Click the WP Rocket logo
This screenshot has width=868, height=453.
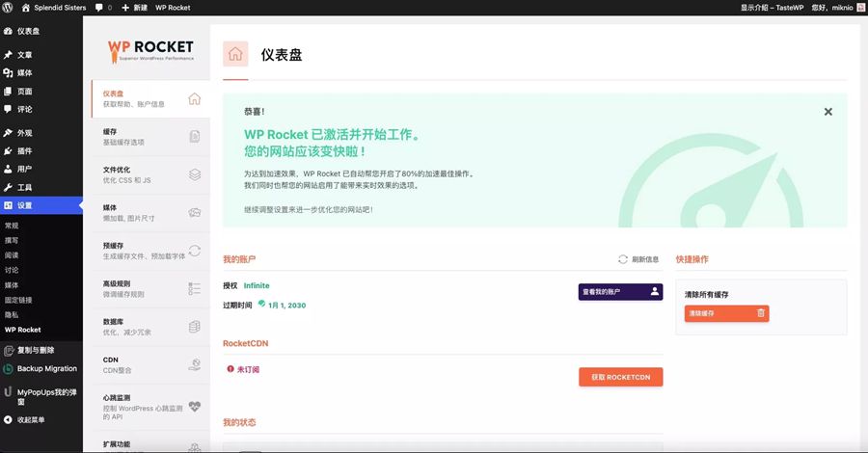(x=150, y=49)
